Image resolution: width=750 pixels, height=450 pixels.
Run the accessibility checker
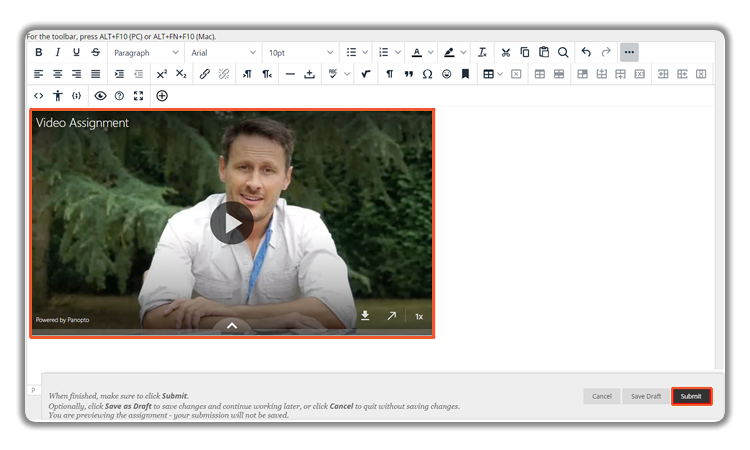pos(58,96)
